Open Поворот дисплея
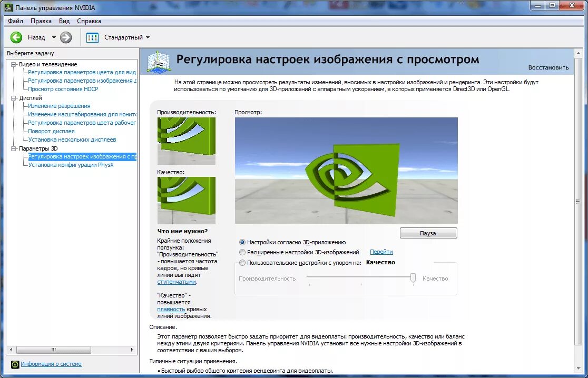 52,131
